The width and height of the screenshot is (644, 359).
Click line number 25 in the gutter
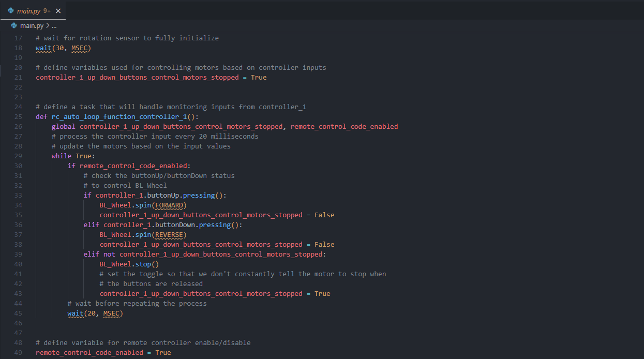(x=18, y=117)
